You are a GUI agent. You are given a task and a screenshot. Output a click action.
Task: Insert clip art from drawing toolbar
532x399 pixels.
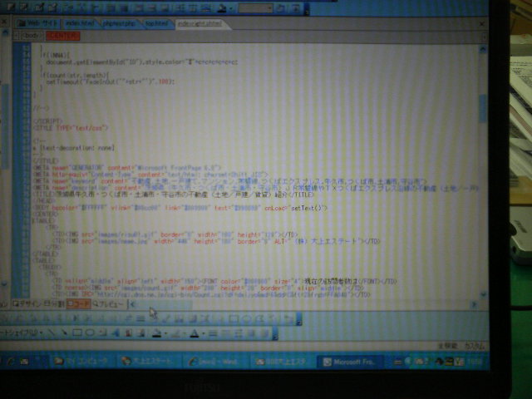click(128, 332)
